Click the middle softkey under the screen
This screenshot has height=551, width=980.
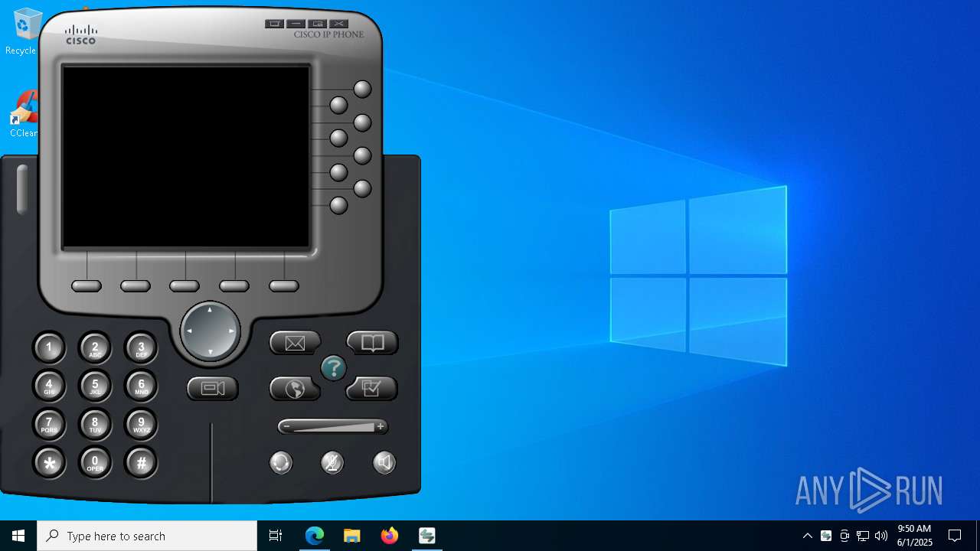[185, 286]
